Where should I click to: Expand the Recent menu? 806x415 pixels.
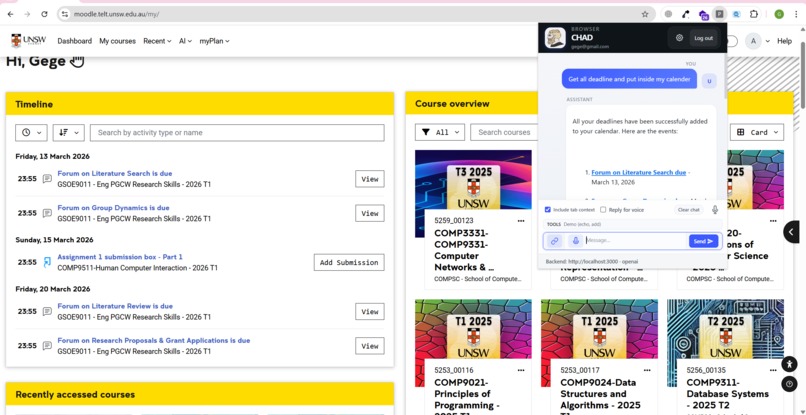(157, 41)
